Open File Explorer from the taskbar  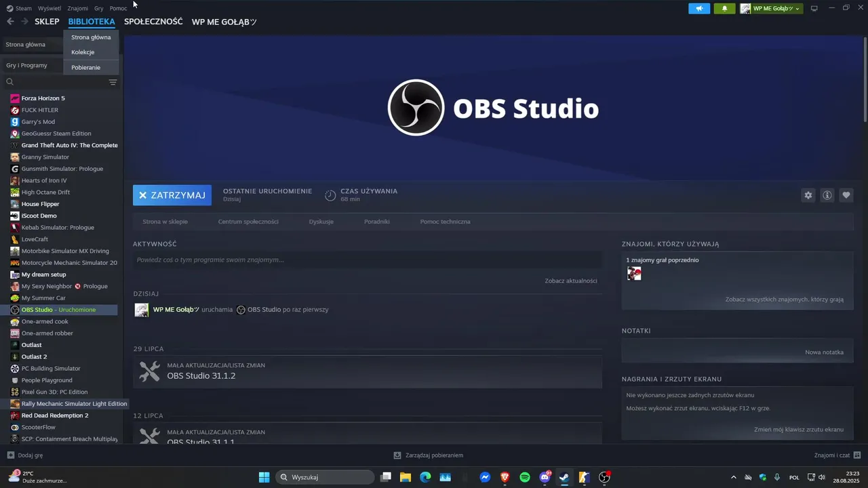(406, 477)
